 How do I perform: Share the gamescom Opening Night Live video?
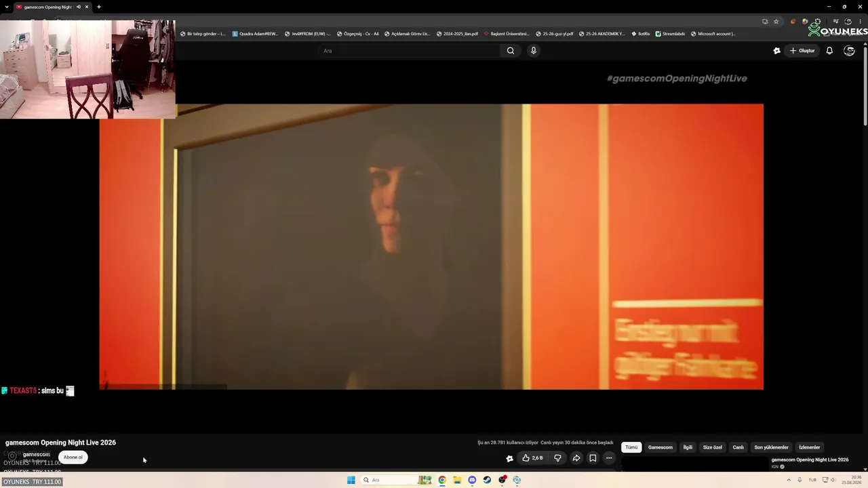(576, 458)
